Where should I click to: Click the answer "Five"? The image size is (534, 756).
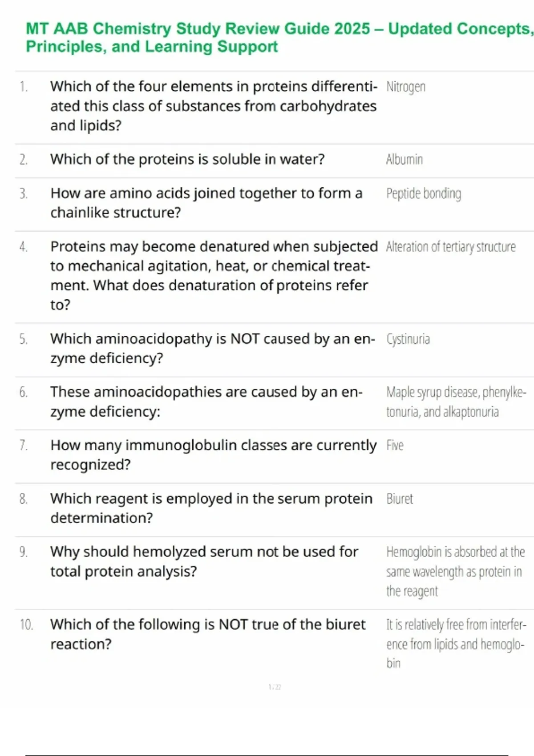point(395,445)
